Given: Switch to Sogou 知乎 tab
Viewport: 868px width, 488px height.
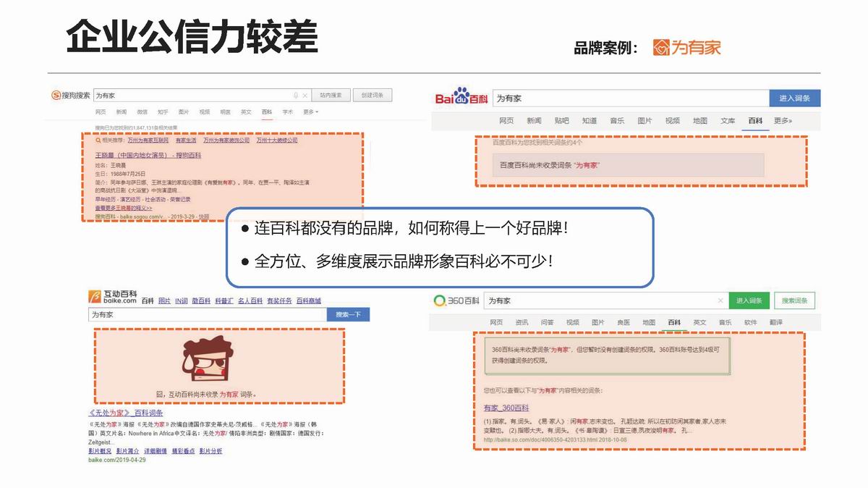Looking at the screenshot, I should 163,112.
